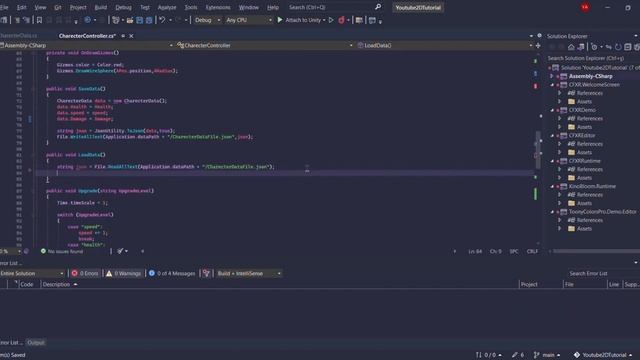This screenshot has height=360, width=640.
Task: Click the Code column header
Action: (27, 284)
